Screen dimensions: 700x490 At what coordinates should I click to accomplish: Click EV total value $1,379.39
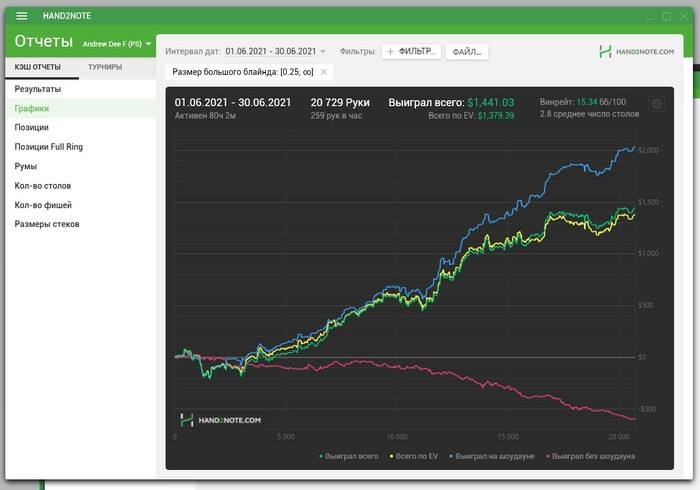pyautogui.click(x=496, y=116)
